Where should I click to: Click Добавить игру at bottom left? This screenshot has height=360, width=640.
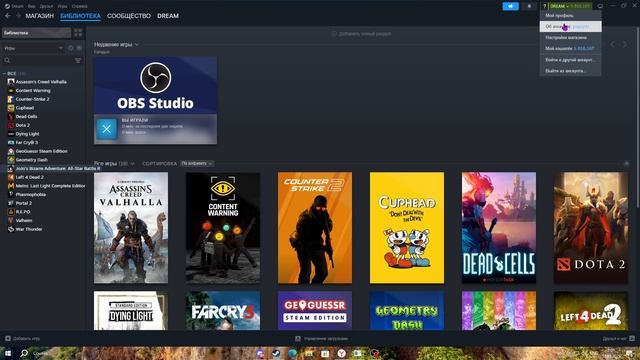pyautogui.click(x=22, y=338)
